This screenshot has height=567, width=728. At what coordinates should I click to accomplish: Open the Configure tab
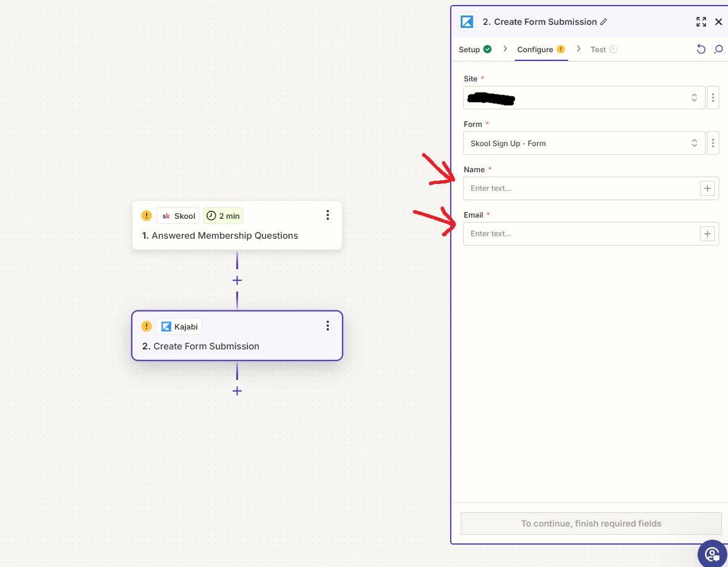tap(541, 49)
